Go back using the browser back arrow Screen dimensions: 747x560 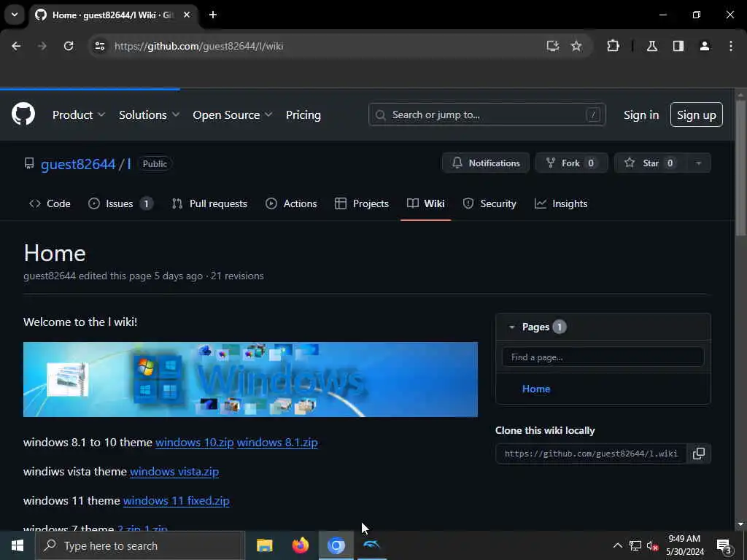[x=16, y=46]
